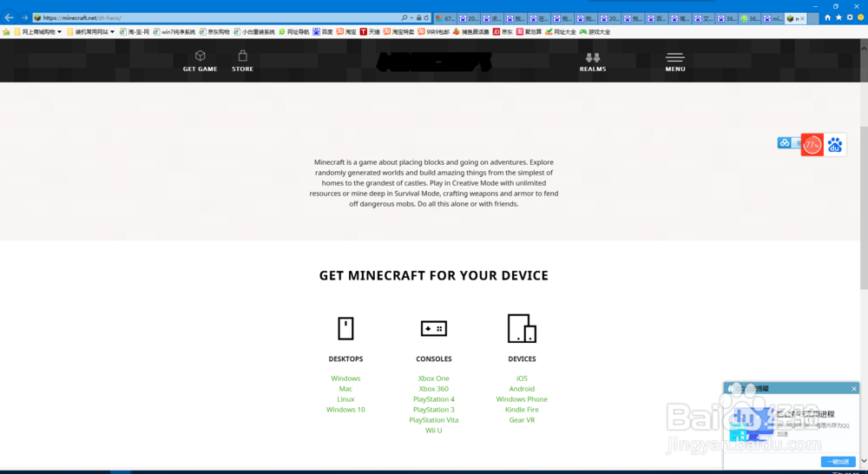This screenshot has height=474, width=868.
Task: Expand the 装机常用网站 bookmarks folder
Action: click(91, 32)
